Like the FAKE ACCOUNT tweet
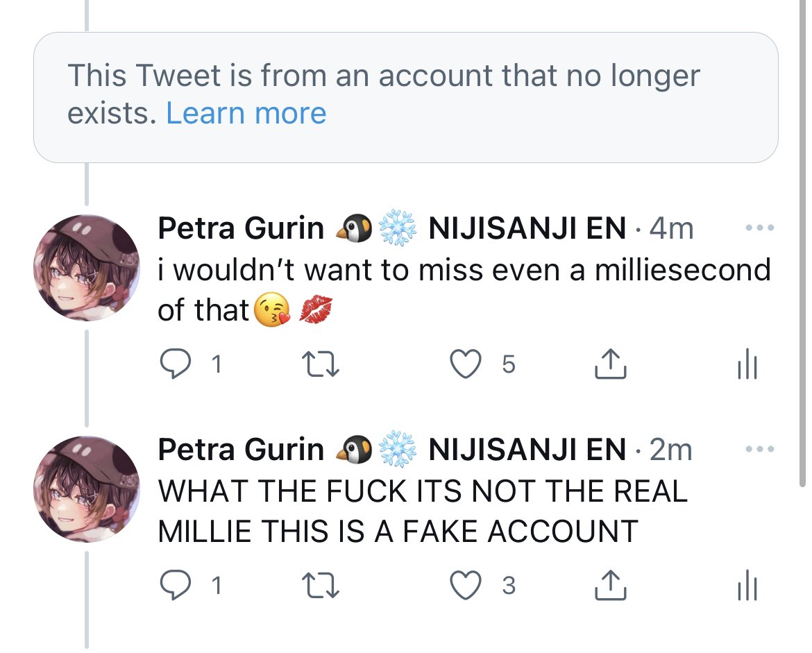Viewport: 812px width, 653px height. (465, 585)
